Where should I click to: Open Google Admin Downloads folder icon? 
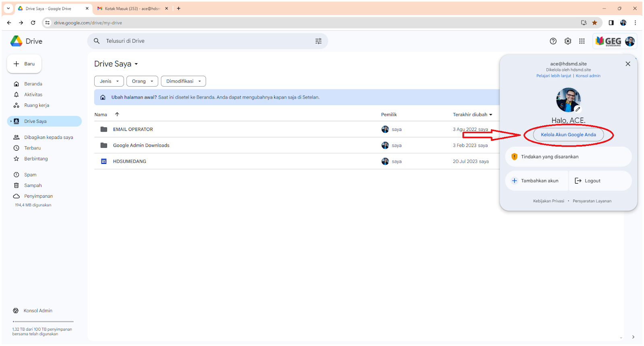click(x=104, y=145)
